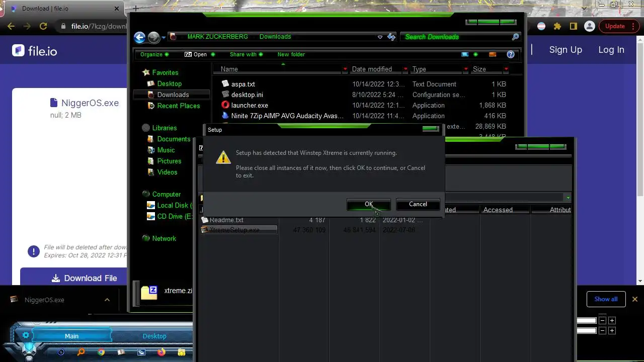Open the Type column filter dropdown
The width and height of the screenshot is (644, 362).
point(466,69)
